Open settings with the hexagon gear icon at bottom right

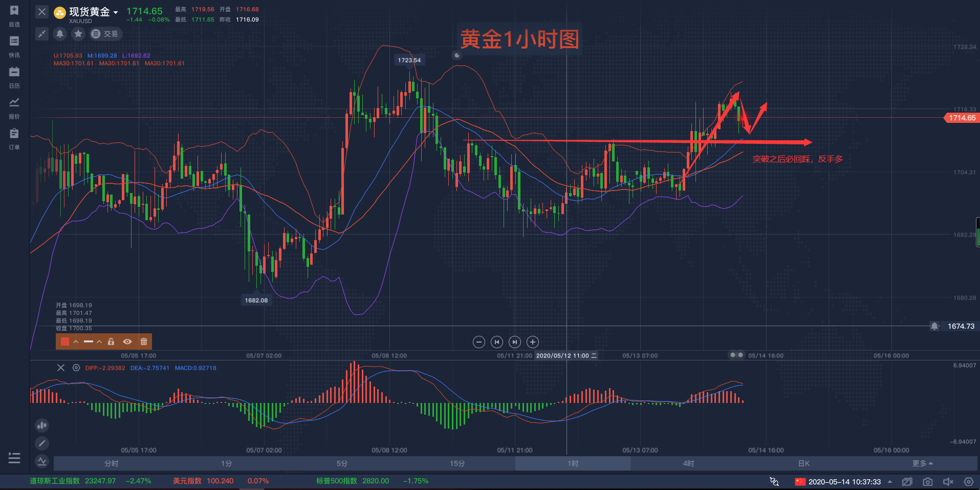click(969, 482)
